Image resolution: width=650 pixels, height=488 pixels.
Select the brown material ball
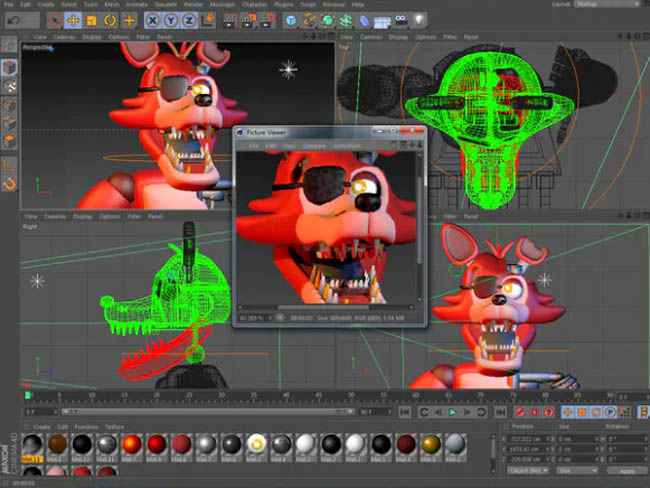point(57,444)
